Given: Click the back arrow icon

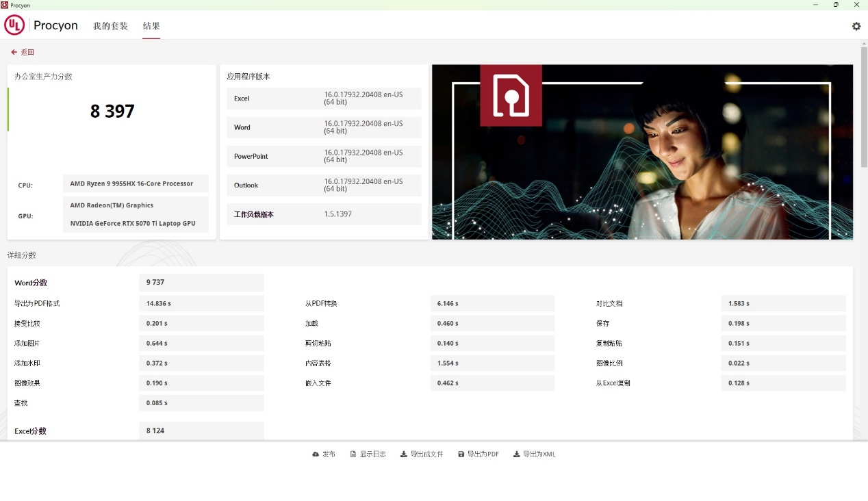Looking at the screenshot, I should pos(14,52).
